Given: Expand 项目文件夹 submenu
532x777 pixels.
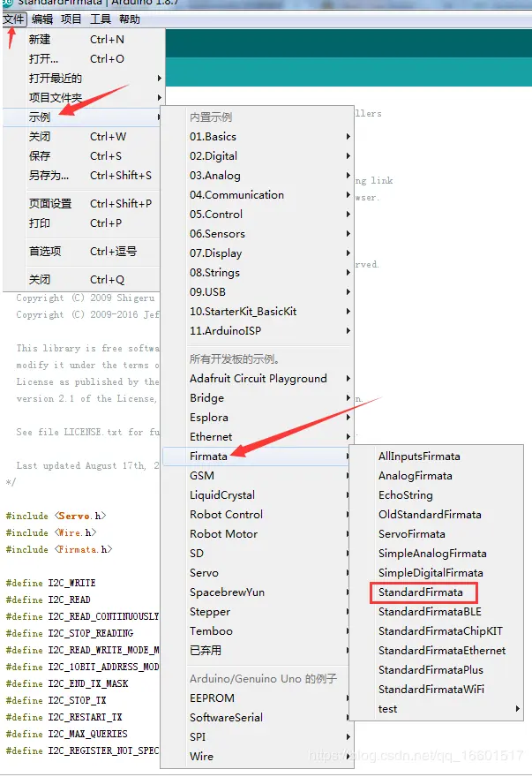Looking at the screenshot, I should [x=83, y=98].
